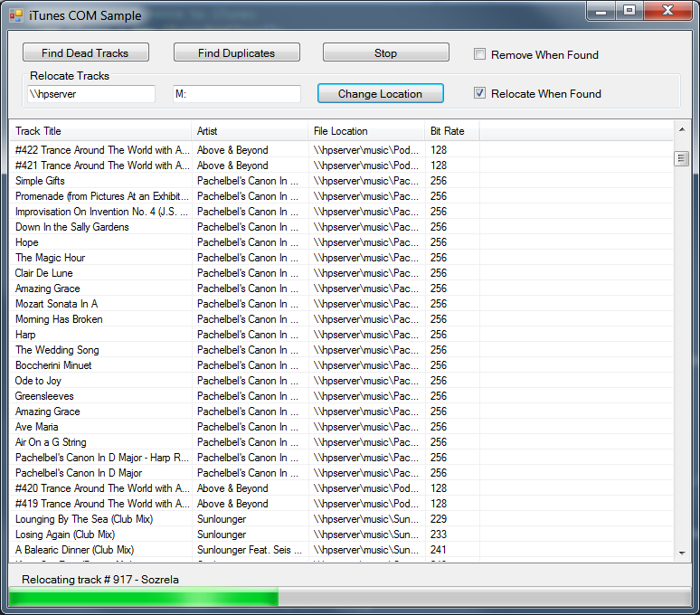Viewport: 700px width, 615px height.
Task: Click the vertical scrollbar thumb
Action: pos(681,158)
